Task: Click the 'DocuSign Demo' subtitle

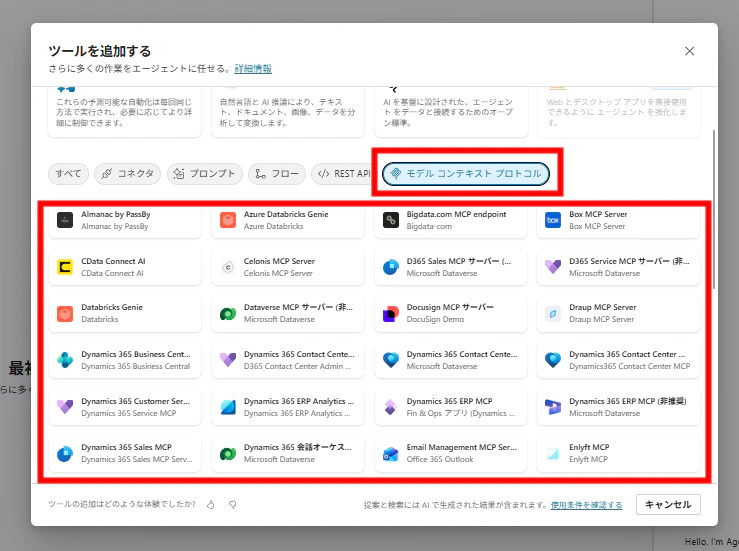Action: coord(435,319)
